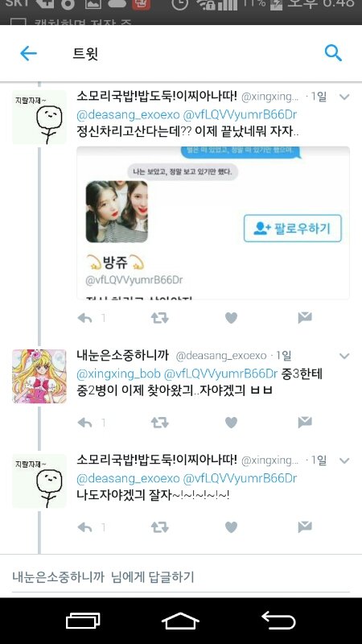Open the embedded 방쥬 profile screenshot image
Image resolution: width=362 pixels, height=644 pixels.
coord(213,223)
